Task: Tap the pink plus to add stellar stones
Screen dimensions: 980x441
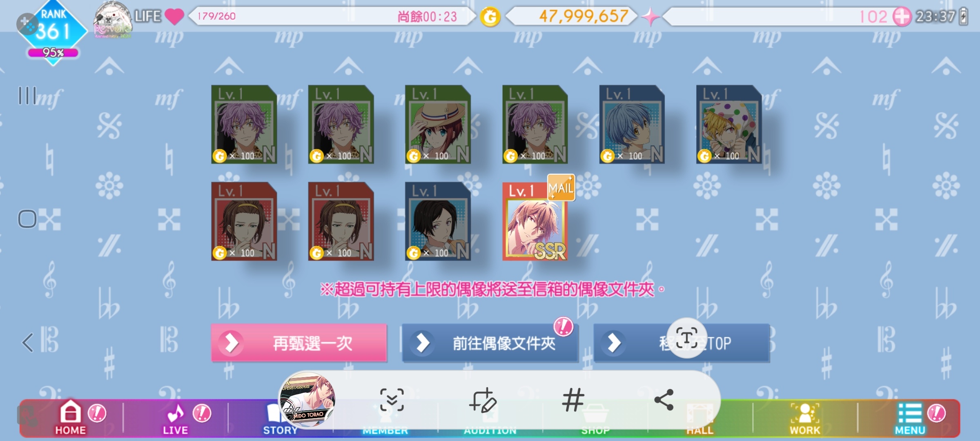Action: pos(902,17)
